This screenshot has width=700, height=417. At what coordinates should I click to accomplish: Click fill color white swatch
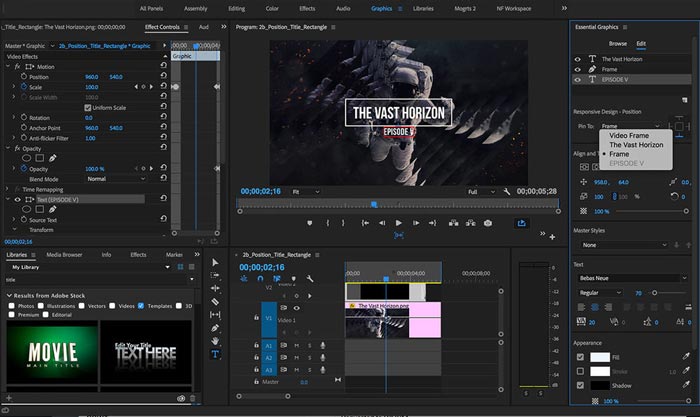click(600, 357)
